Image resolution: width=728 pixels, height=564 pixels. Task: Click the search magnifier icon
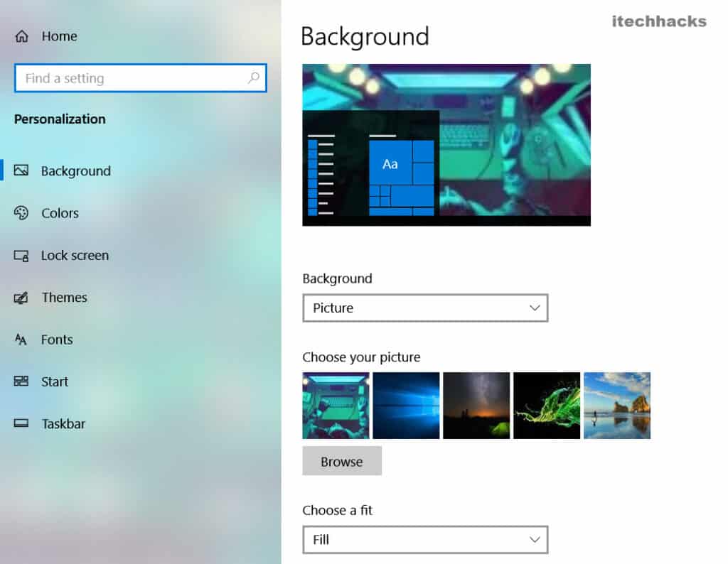pyautogui.click(x=253, y=78)
